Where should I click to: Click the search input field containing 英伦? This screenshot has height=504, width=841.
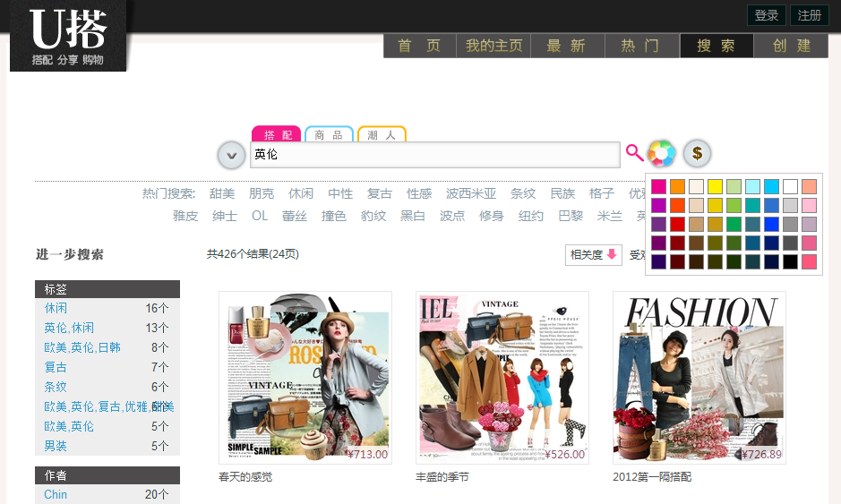[x=434, y=154]
